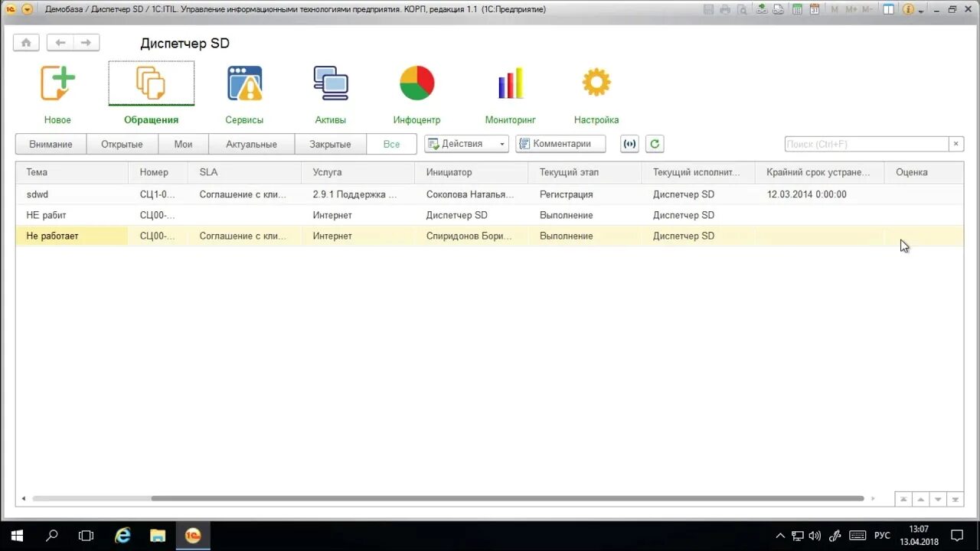The width and height of the screenshot is (980, 551).
Task: Open the calculator icon in title bar
Action: click(797, 9)
